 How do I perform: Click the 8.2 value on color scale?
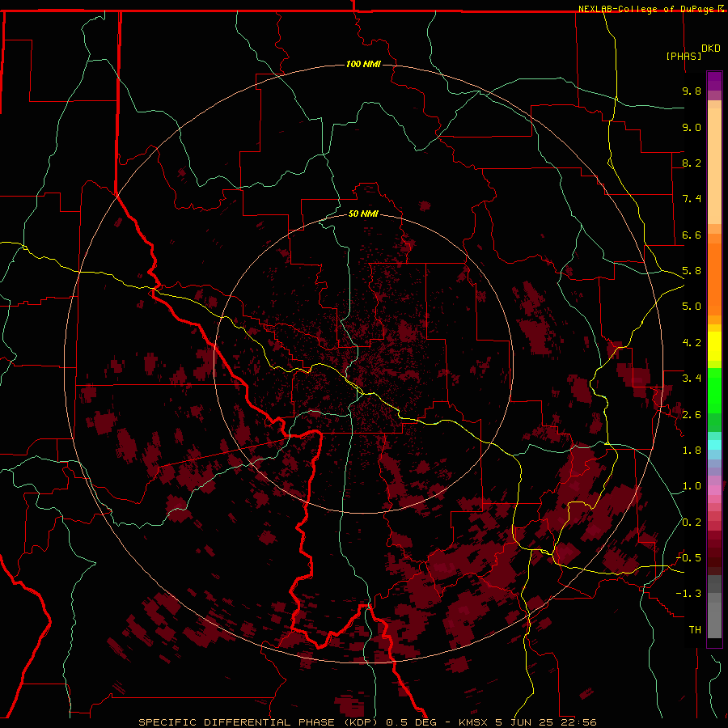692,163
